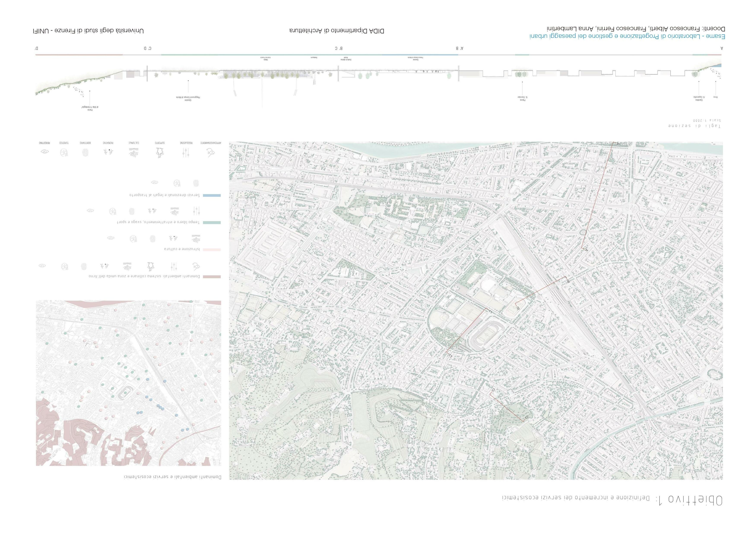Click the Università degli studi di Firenze text
Viewport: 756px width, 535px height.
pyautogui.click(x=88, y=31)
